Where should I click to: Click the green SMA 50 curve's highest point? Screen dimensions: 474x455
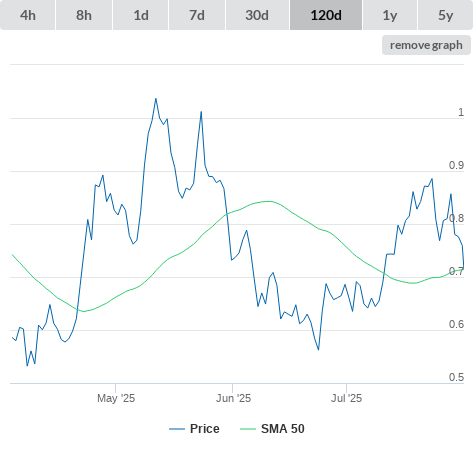[x=268, y=201]
